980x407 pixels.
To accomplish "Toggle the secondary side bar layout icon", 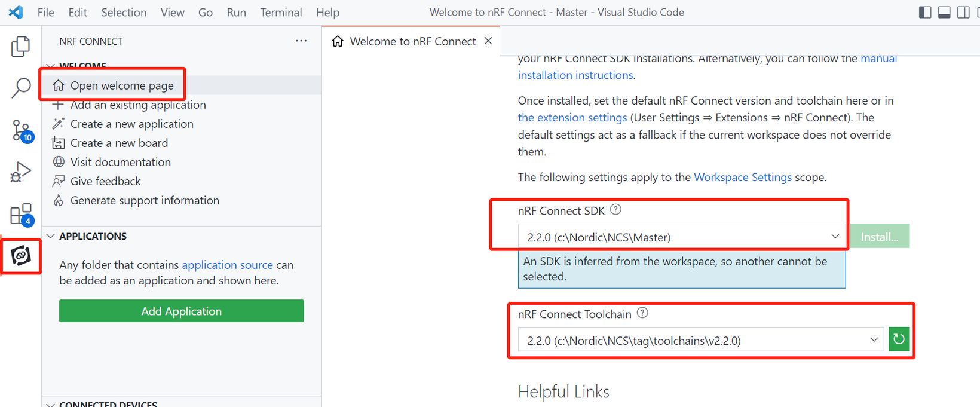I will tap(963, 13).
